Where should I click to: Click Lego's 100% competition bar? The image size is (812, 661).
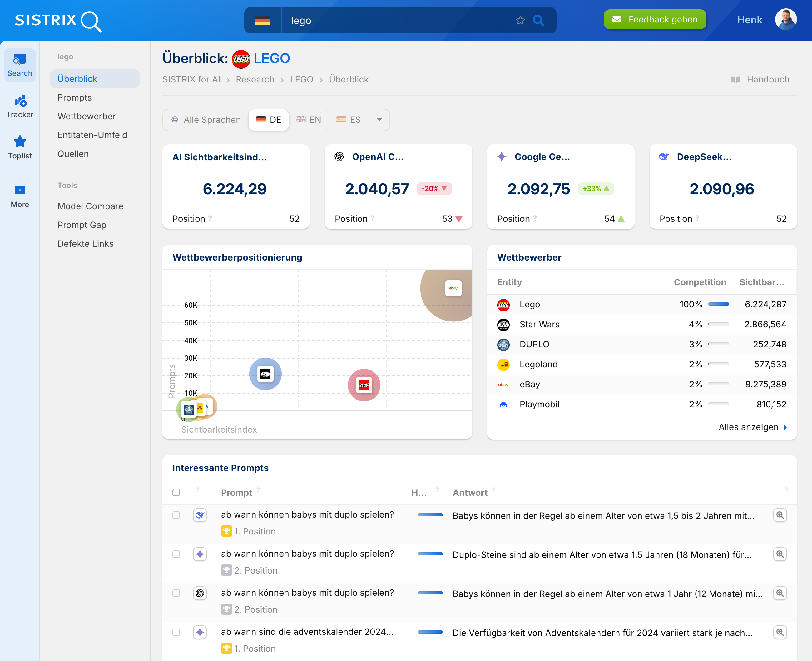point(718,304)
